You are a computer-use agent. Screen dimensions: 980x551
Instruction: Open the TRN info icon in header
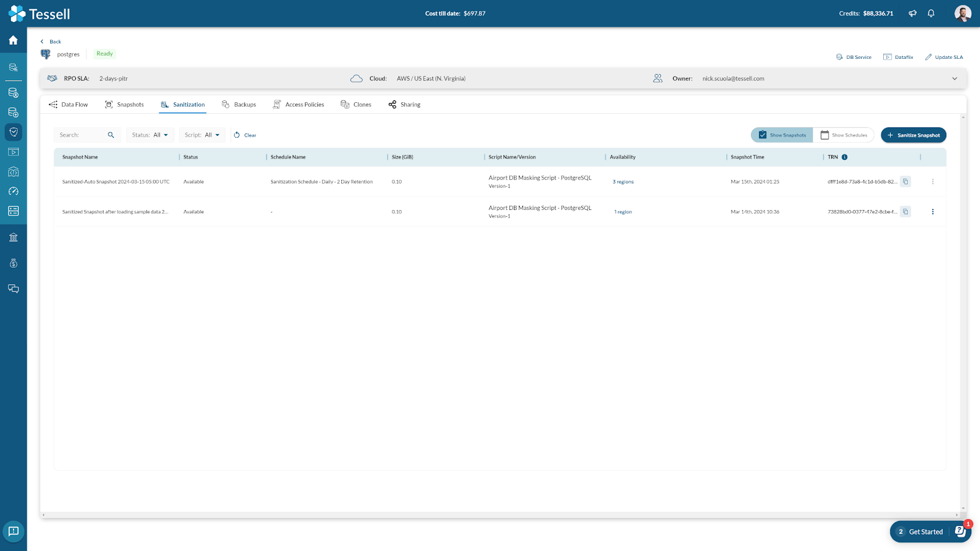[x=845, y=157]
